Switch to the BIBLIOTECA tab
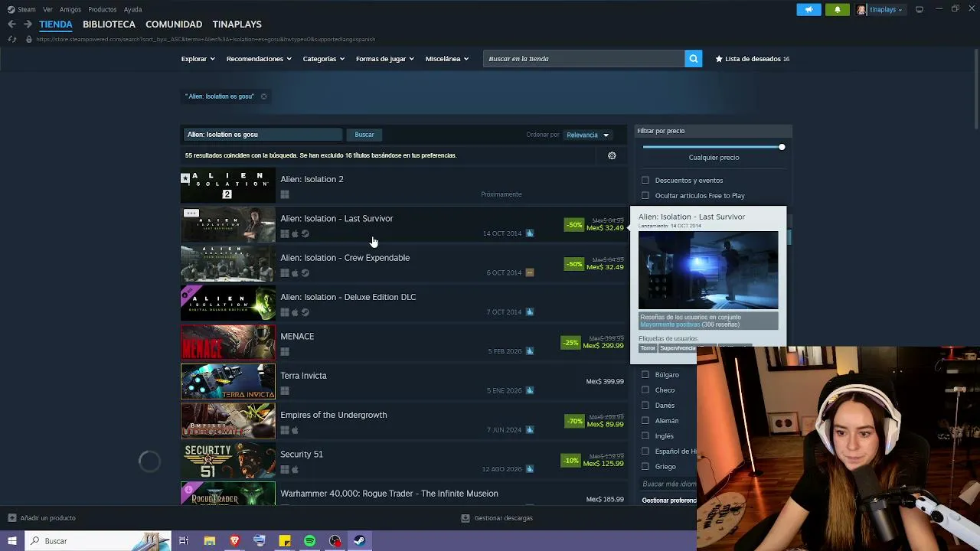This screenshot has height=551, width=980. pos(109,24)
